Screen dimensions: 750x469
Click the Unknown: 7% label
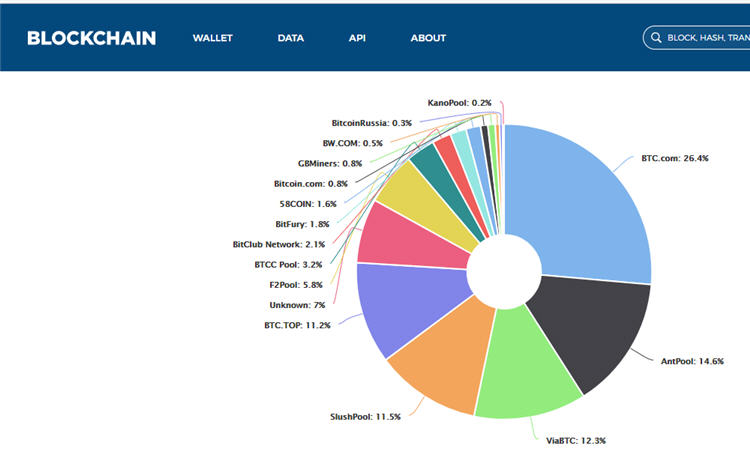pos(297,305)
